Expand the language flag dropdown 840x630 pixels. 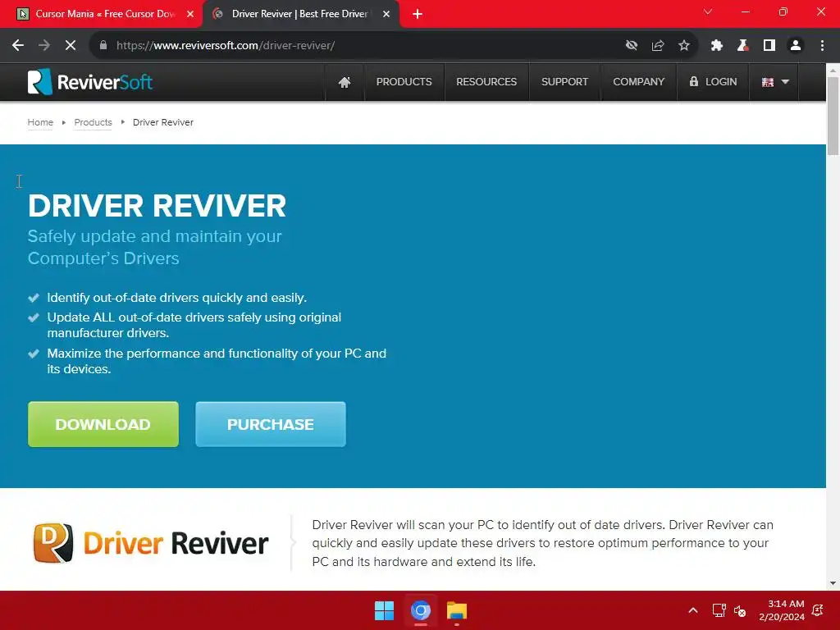coord(774,82)
